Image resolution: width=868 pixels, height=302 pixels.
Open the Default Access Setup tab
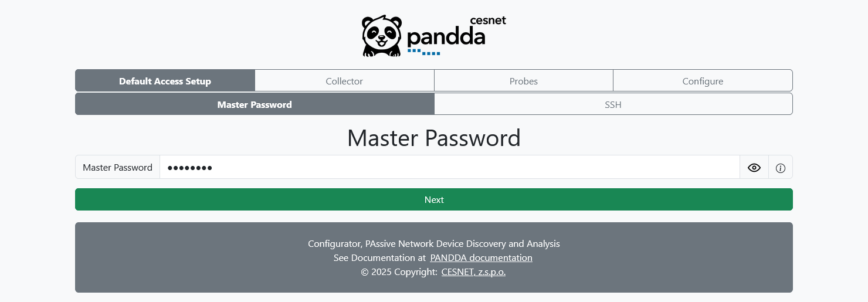[x=165, y=81]
